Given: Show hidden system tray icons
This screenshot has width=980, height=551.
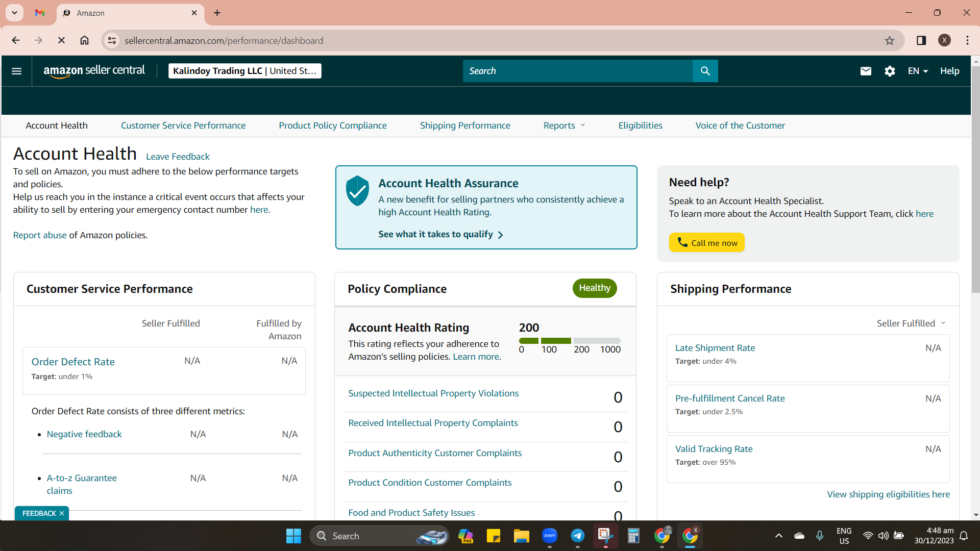Looking at the screenshot, I should (x=778, y=536).
